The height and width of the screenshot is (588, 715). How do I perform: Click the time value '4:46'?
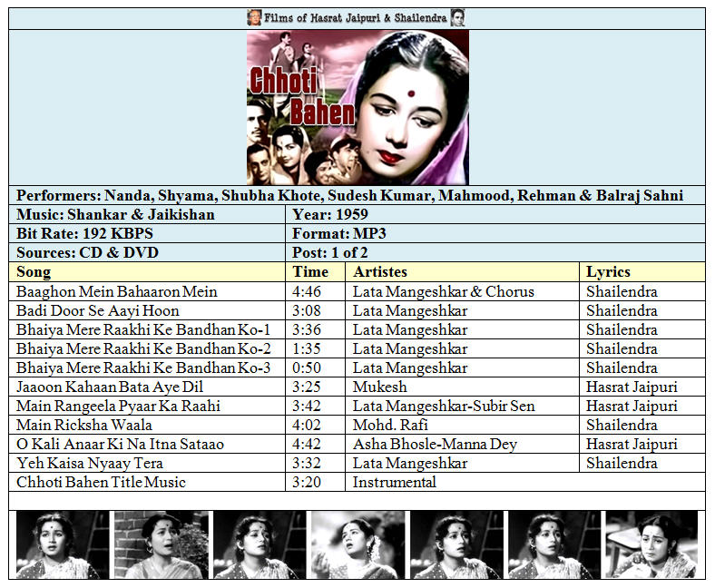point(307,291)
